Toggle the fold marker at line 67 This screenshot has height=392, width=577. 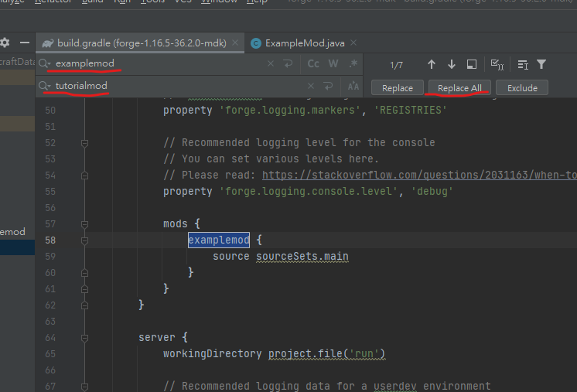point(84,387)
